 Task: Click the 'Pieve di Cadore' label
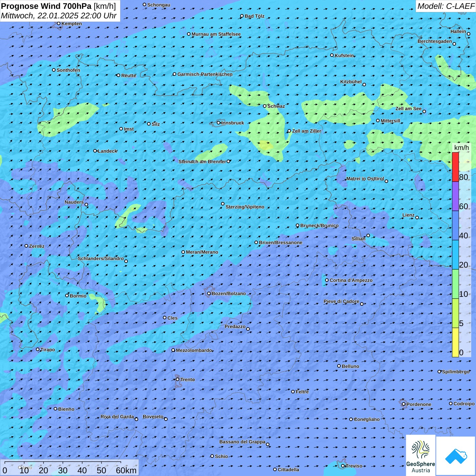(341, 301)
